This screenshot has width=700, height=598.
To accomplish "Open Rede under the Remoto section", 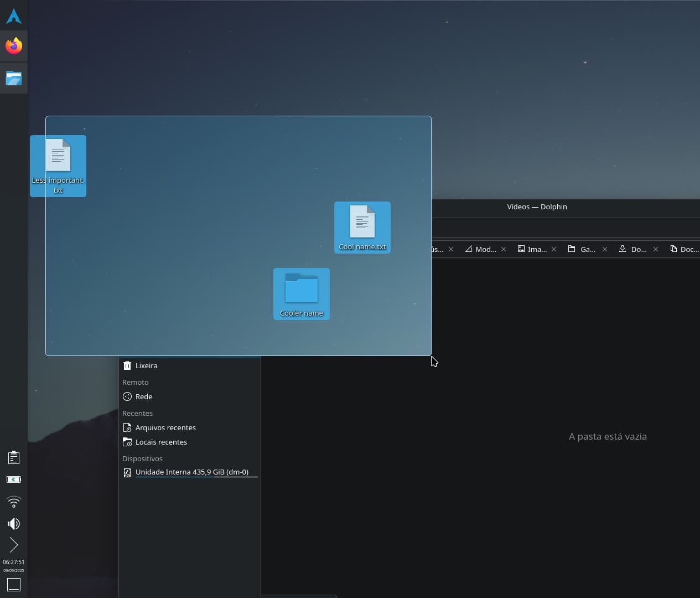I will 144,396.
